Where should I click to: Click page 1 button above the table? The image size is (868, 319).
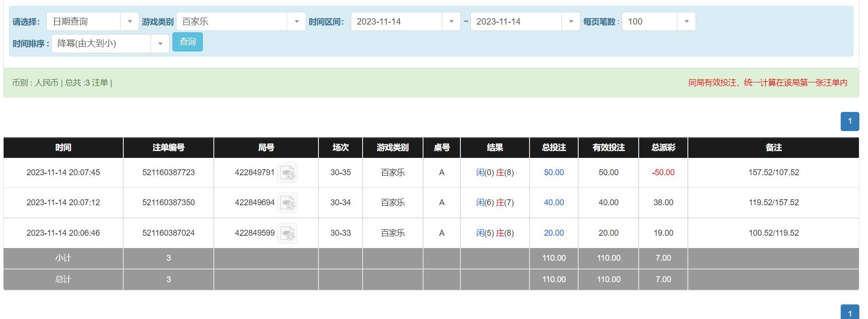[x=849, y=122]
